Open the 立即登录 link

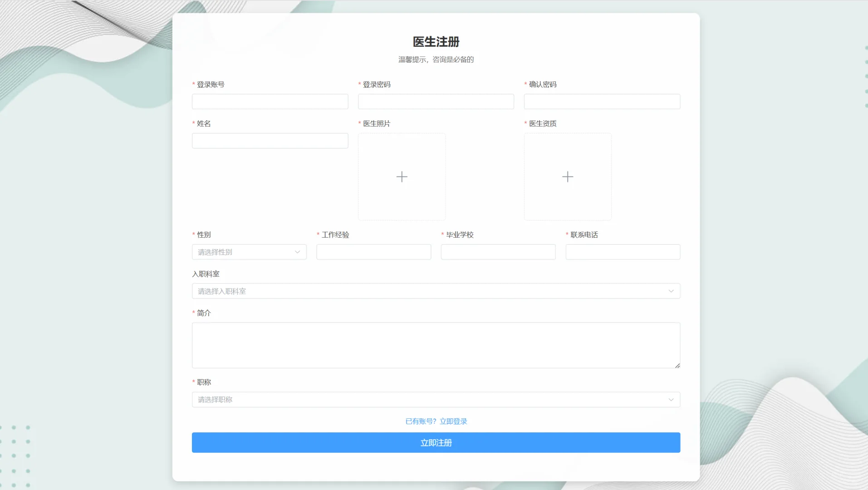[x=453, y=421]
